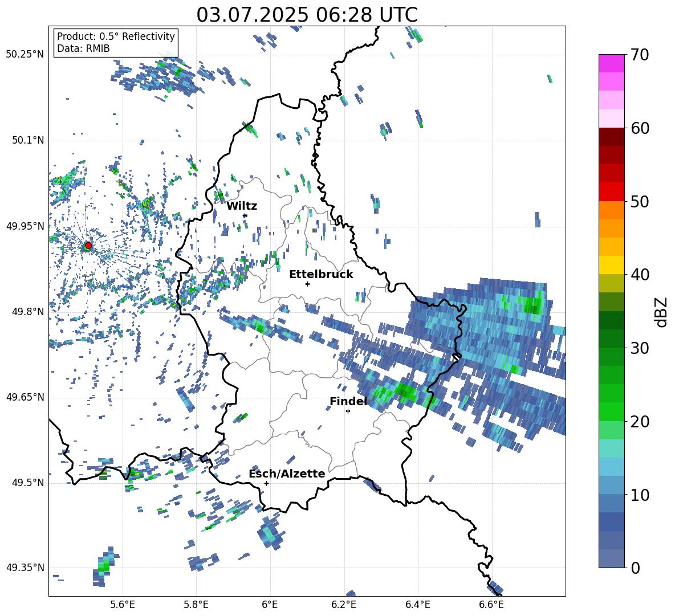Click the 5.6°E longitude label
Image resolution: width=675 pixels, height=616 pixels.
pos(123,605)
